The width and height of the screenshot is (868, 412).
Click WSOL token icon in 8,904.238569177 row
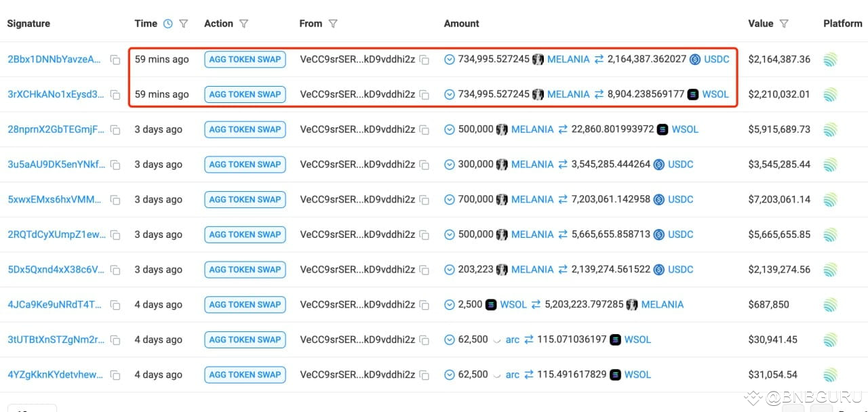(693, 95)
